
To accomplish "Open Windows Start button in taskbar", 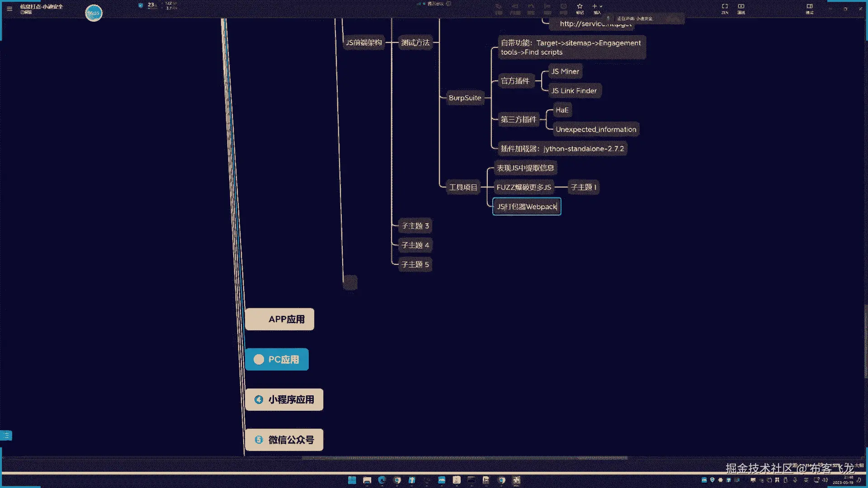I will pyautogui.click(x=352, y=480).
